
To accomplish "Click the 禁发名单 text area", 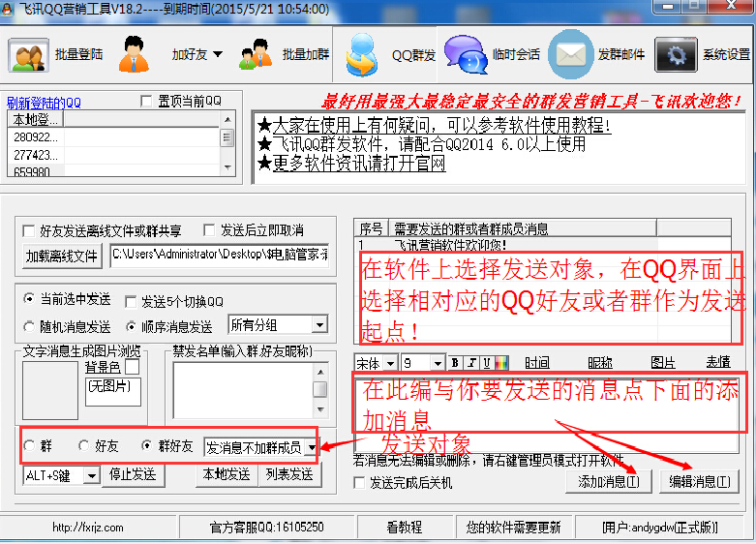I will [x=243, y=390].
